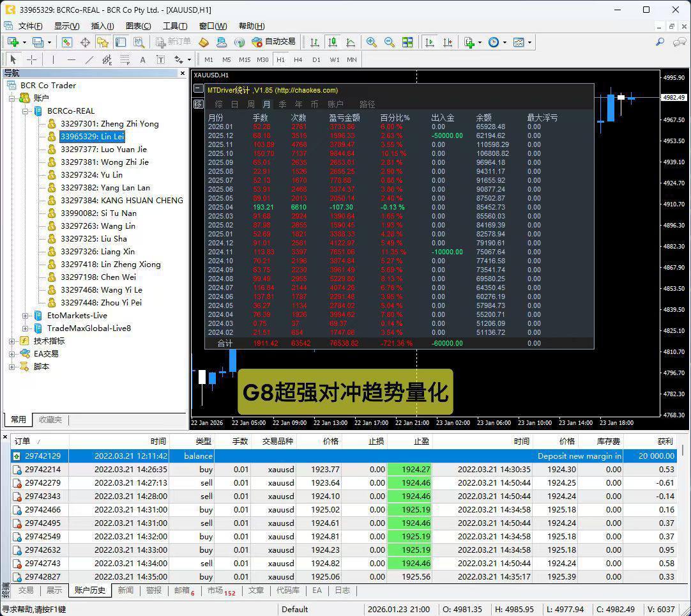This screenshot has height=616, width=691.
Task: Switch timeframe to M1
Action: pos(209,59)
